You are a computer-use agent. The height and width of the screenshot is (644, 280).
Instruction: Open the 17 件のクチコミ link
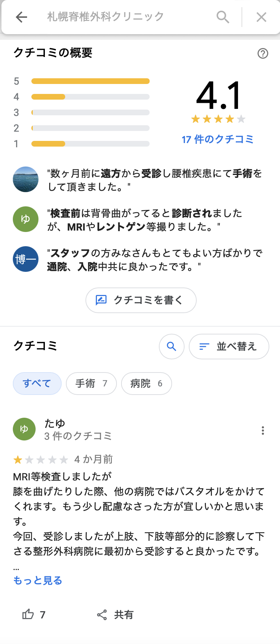tap(218, 139)
